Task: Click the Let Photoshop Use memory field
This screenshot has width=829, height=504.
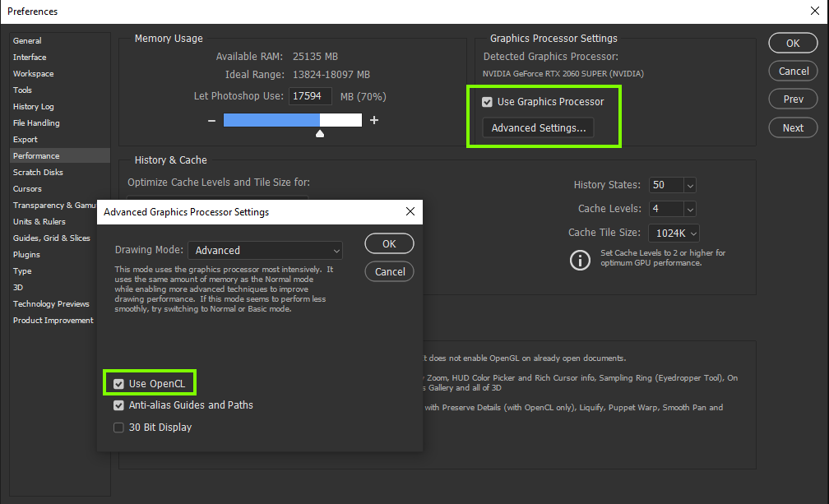Action: click(310, 95)
